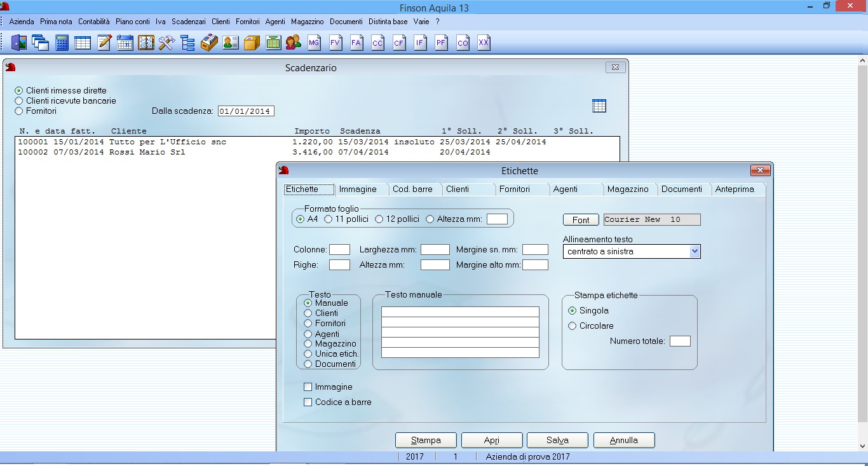Click the Colonne input field
This screenshot has height=466, width=868.
339,250
